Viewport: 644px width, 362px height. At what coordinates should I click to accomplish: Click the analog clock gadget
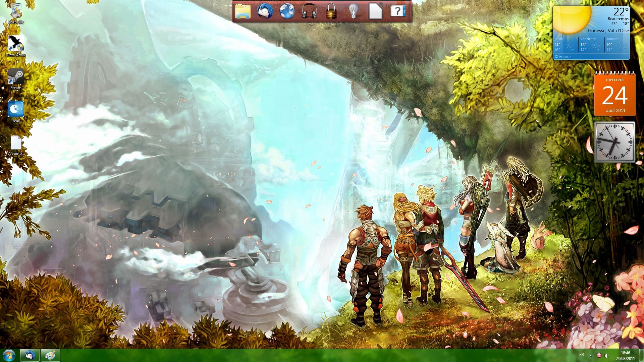coord(615,142)
